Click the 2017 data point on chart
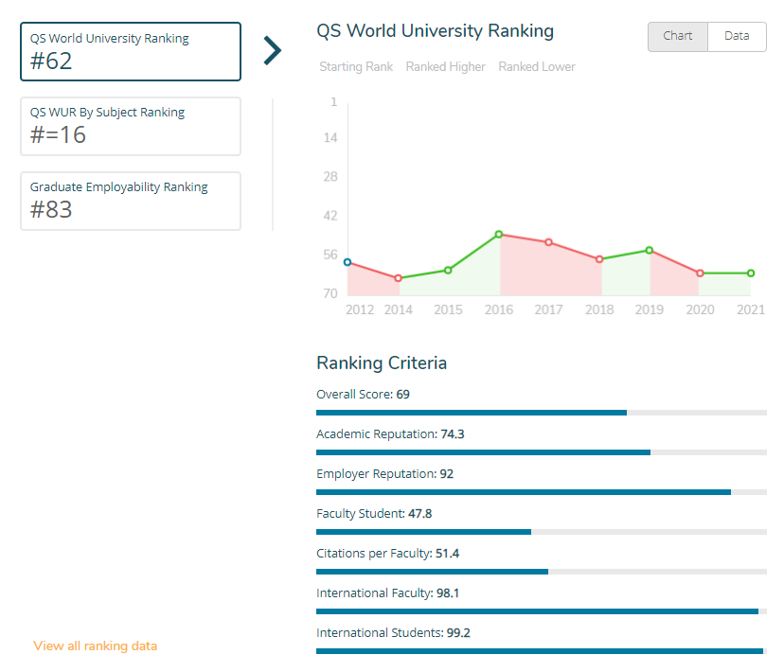This screenshot has height=672, width=784. tap(548, 242)
